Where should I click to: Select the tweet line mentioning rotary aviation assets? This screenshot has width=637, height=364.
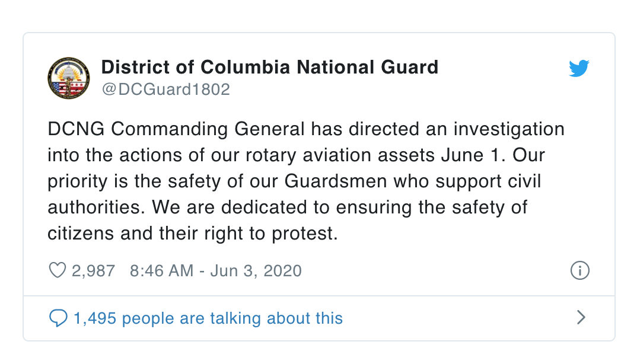296,155
